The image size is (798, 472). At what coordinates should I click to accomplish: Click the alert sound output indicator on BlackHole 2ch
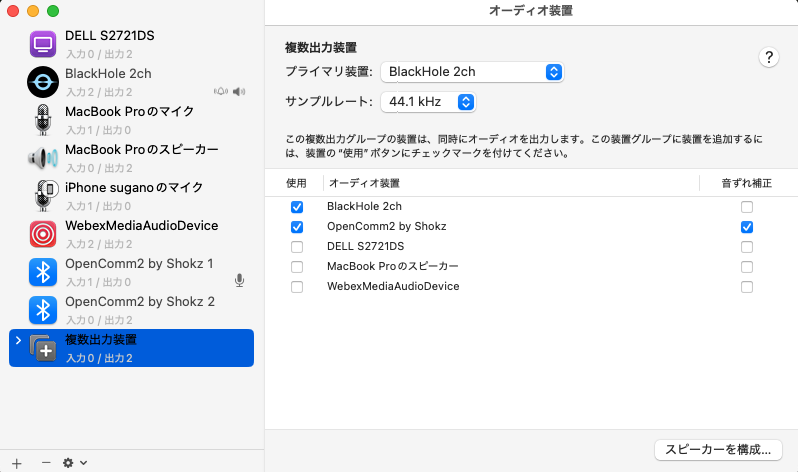pos(220,92)
